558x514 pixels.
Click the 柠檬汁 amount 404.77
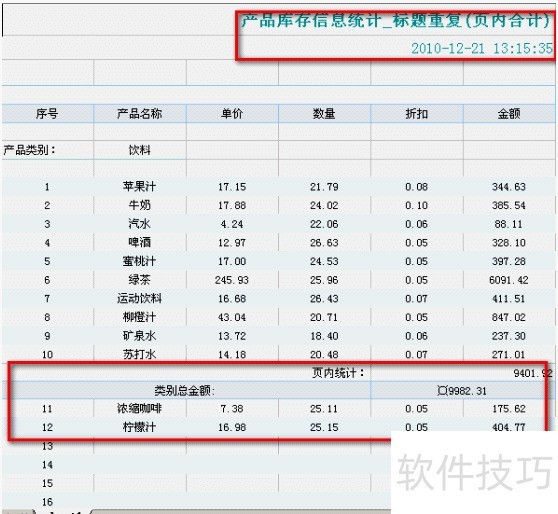pyautogui.click(x=509, y=426)
